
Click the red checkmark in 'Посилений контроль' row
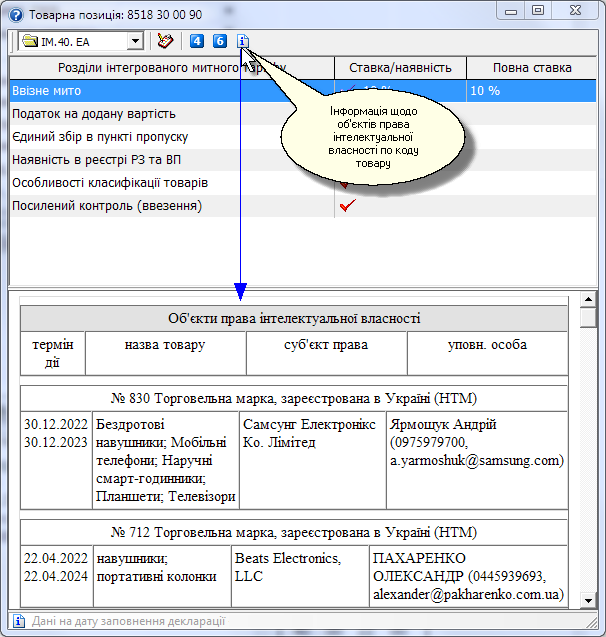348,206
